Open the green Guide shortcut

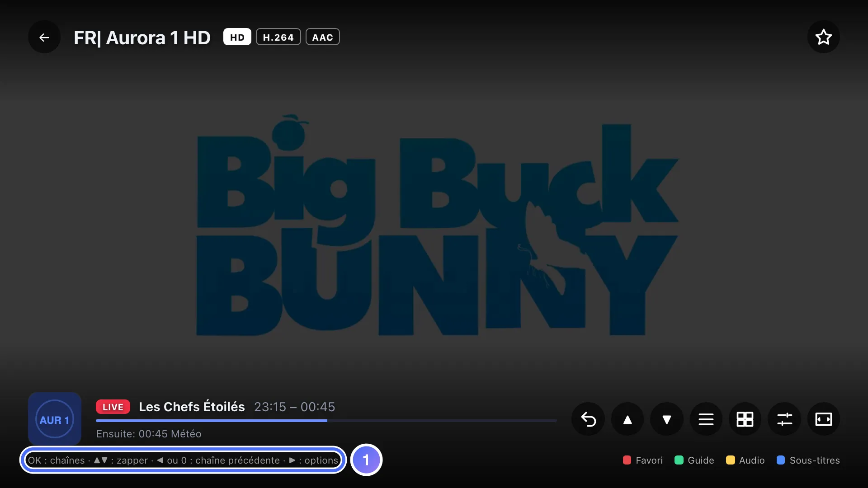694,460
